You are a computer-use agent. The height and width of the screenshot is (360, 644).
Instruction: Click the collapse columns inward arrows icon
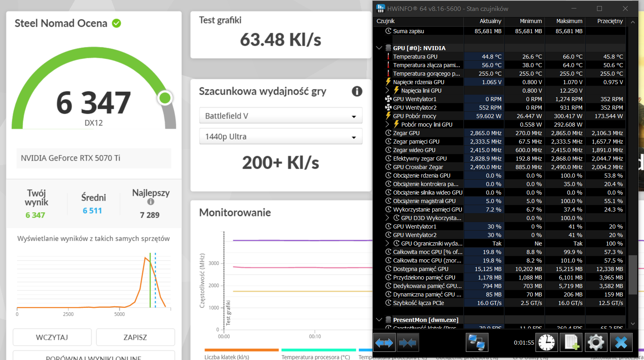pyautogui.click(x=407, y=343)
